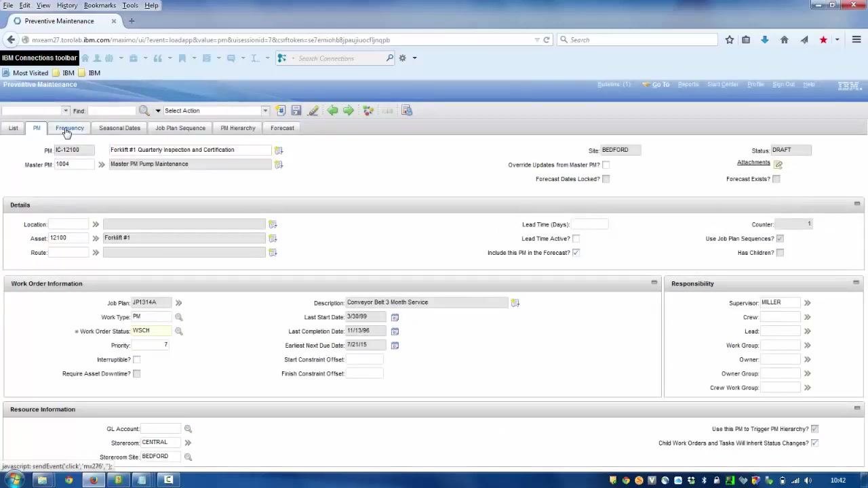The height and width of the screenshot is (488, 868).
Task: Collapse the Responsibility section
Action: coord(856,283)
